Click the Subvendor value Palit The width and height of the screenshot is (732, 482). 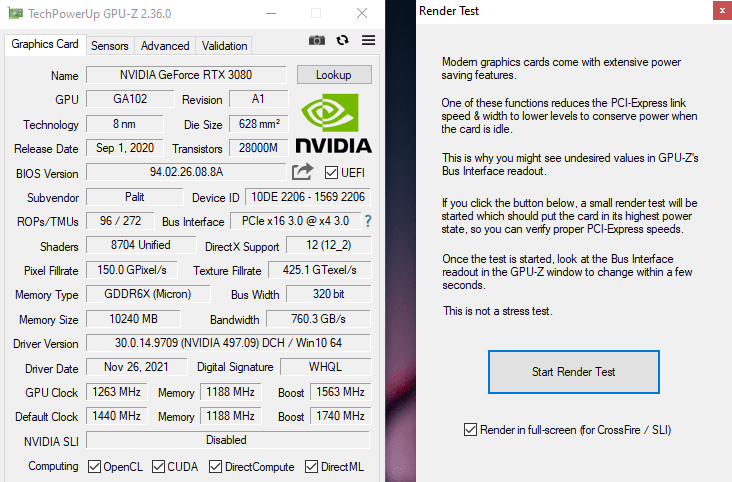point(134,197)
